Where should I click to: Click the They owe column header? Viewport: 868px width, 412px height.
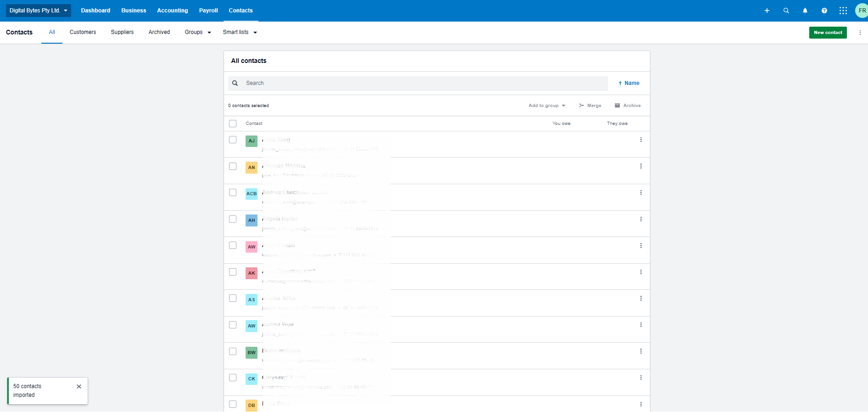click(x=617, y=124)
